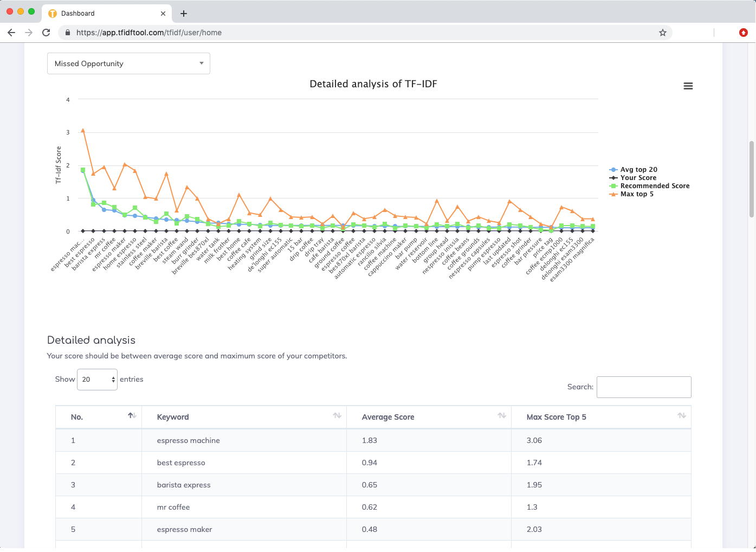756x552 pixels.
Task: Click the address bar URL
Action: (x=149, y=33)
